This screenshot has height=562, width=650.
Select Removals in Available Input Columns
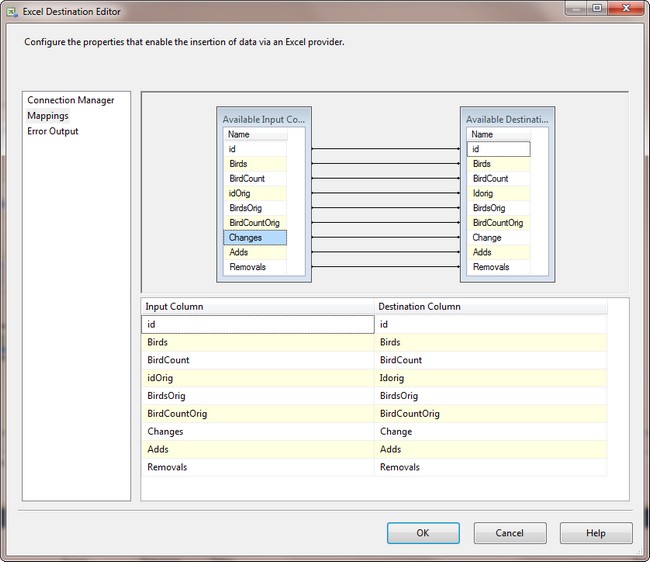(255, 267)
